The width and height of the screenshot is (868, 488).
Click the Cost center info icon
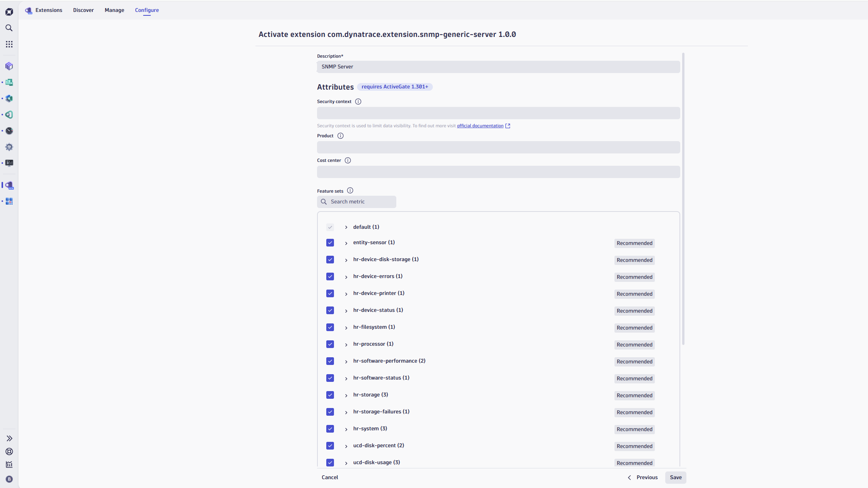(348, 160)
